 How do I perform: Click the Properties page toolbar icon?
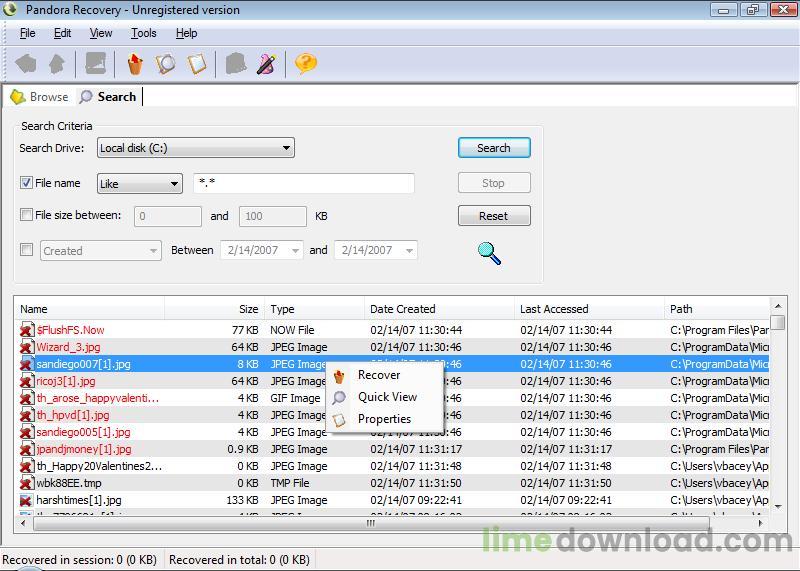coord(197,64)
